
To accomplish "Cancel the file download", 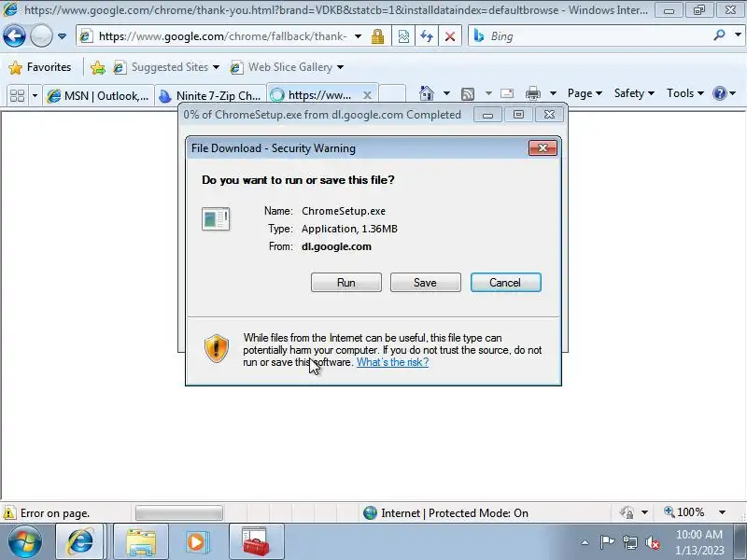I will point(505,283).
